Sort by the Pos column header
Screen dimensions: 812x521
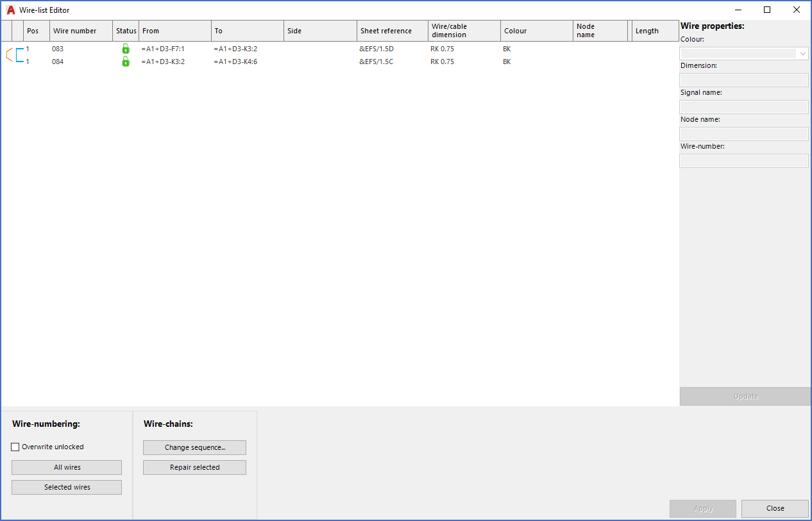(37, 31)
